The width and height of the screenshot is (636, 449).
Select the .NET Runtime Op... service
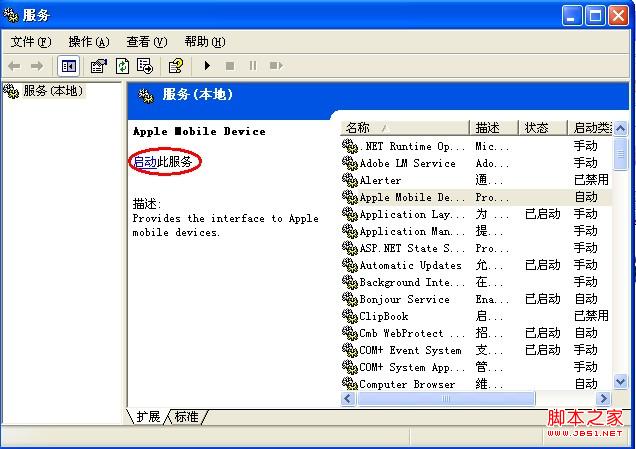click(x=476, y=146)
